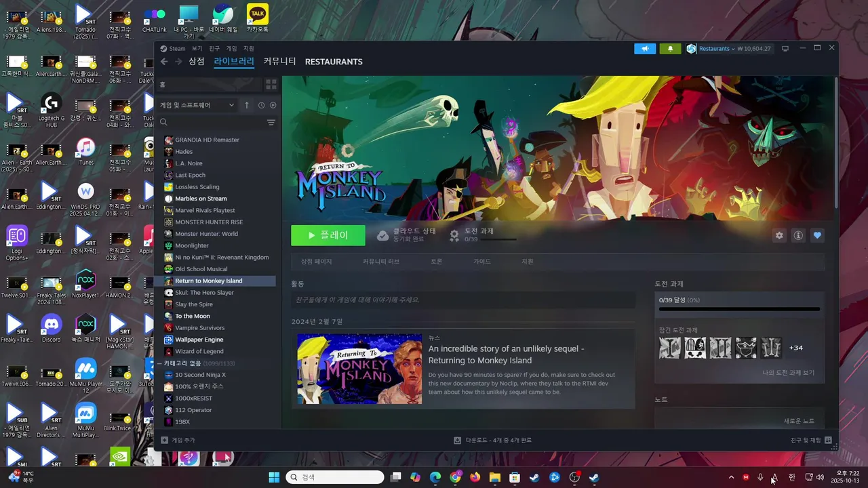868x488 pixels.
Task: Click 나의 도전 과제 보기 link
Action: click(x=788, y=373)
